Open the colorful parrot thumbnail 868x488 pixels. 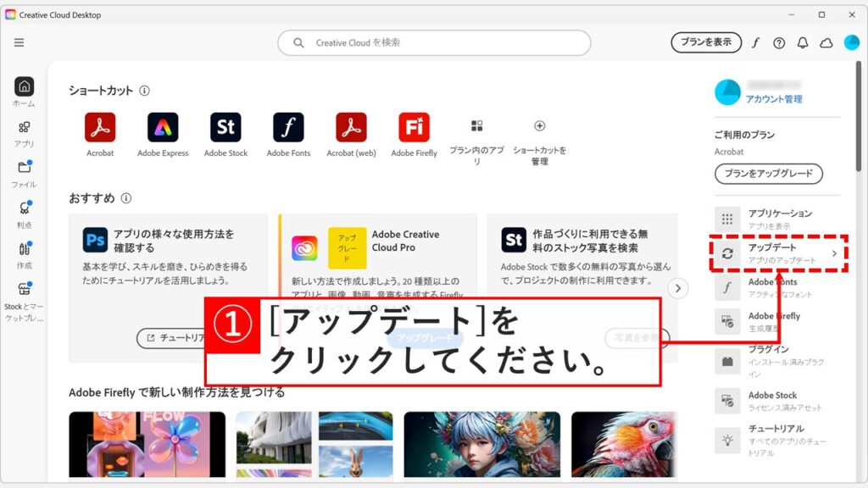625,444
